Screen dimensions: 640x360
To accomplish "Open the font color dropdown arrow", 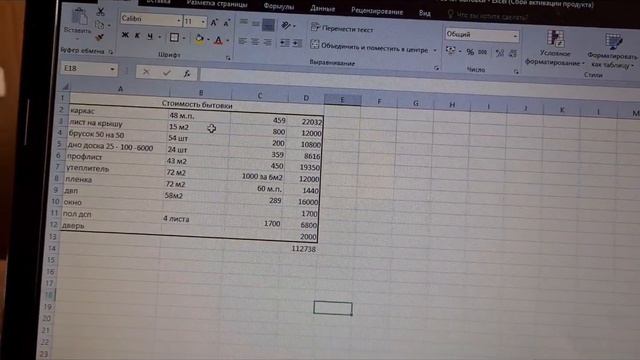I will pos(228,40).
